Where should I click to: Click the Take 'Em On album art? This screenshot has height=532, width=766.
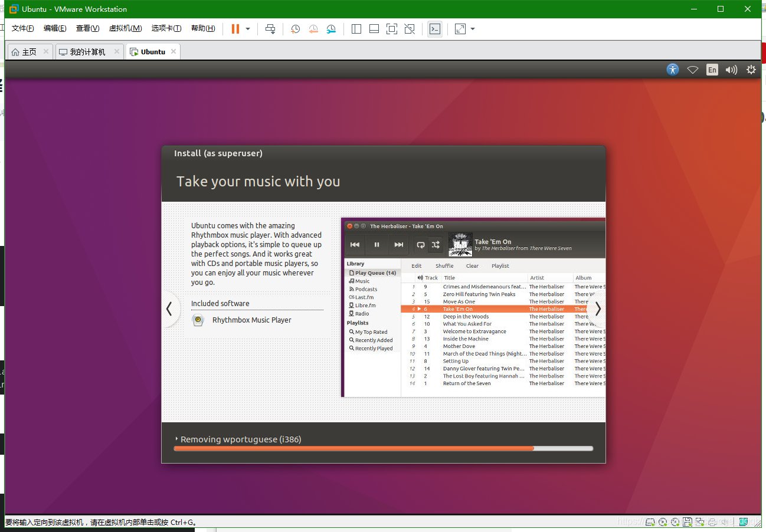pyautogui.click(x=460, y=244)
